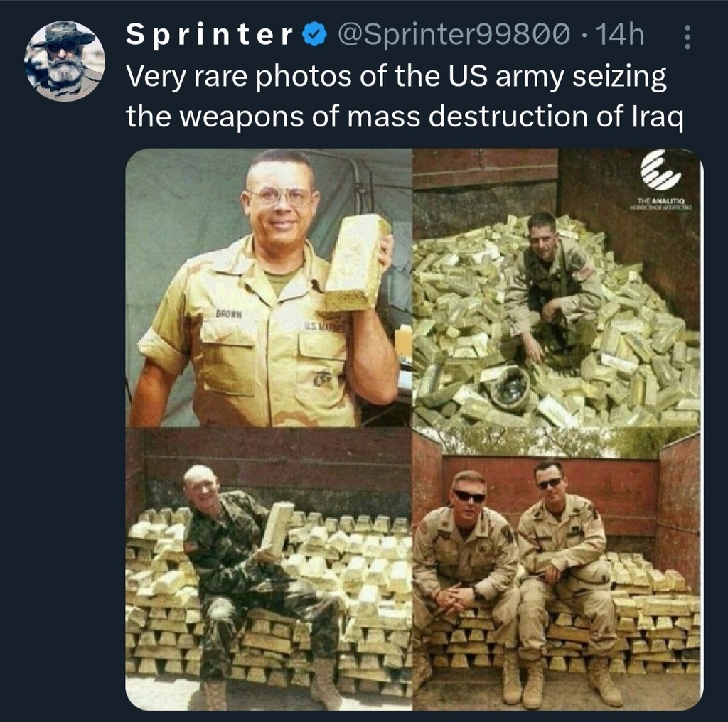View photo of Marine Brown holding a gold bar
728x722 pixels.
coord(268,288)
